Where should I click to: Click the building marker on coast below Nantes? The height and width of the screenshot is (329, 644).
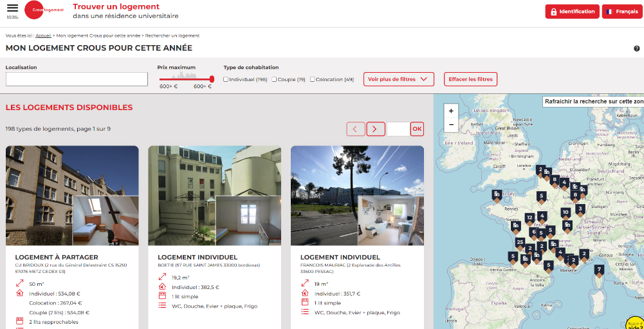coord(516,227)
